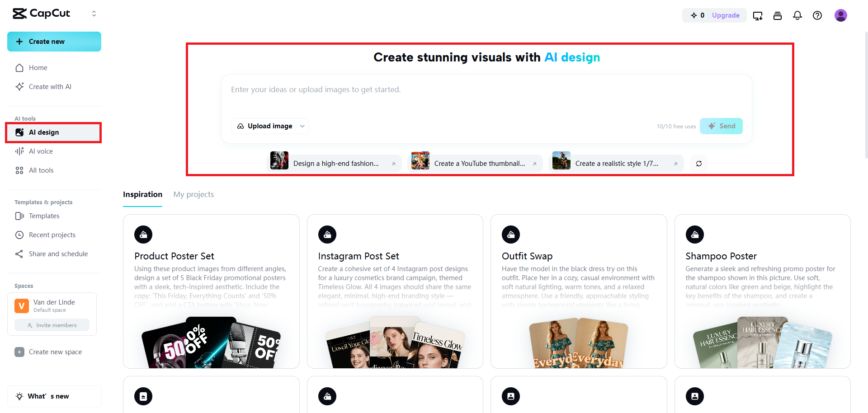Click the desktop download icon in header
Image resolution: width=868 pixels, height=413 pixels.
758,16
